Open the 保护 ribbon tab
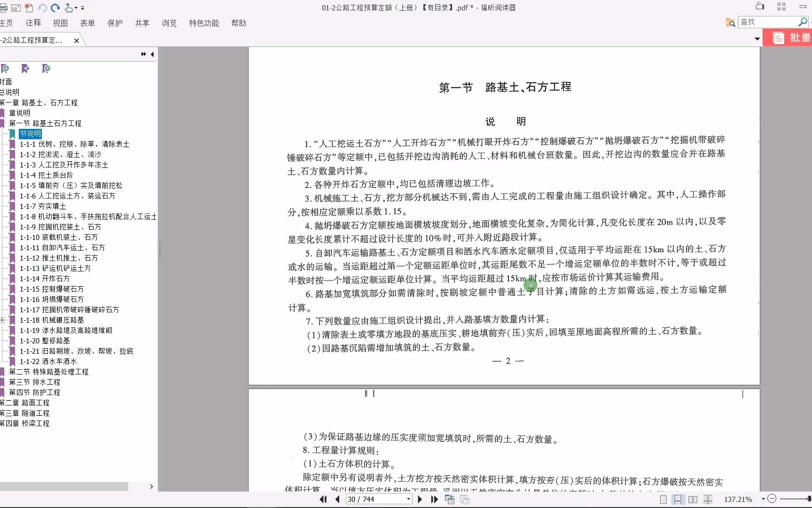Screen dimensions: 812x508 115,23
